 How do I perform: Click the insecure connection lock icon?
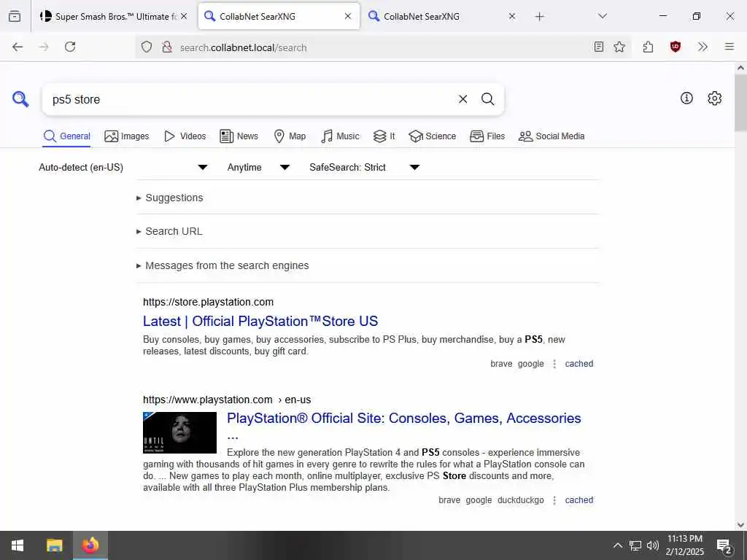pos(167,47)
